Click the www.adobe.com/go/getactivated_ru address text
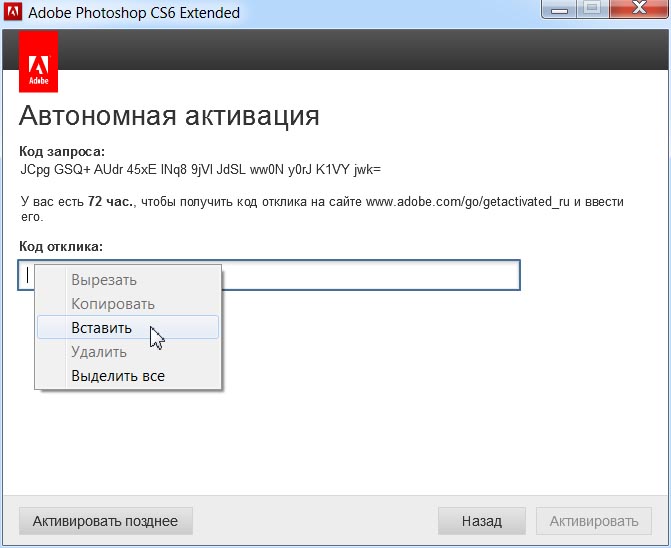This screenshot has height=548, width=671. [467, 201]
